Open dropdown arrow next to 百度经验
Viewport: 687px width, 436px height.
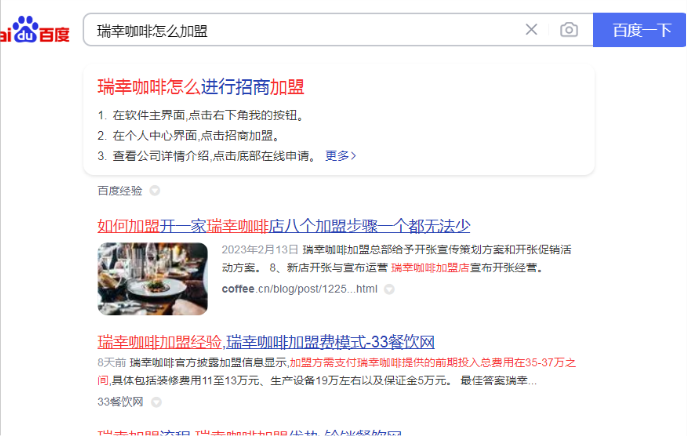point(155,191)
